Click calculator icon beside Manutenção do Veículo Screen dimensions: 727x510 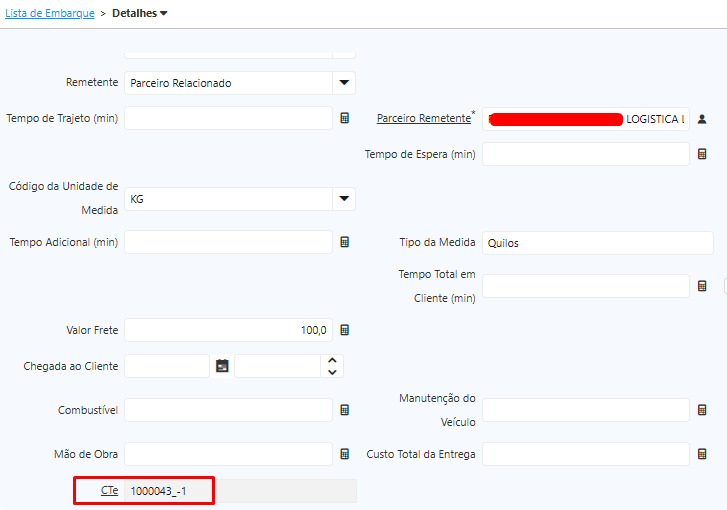point(702,410)
